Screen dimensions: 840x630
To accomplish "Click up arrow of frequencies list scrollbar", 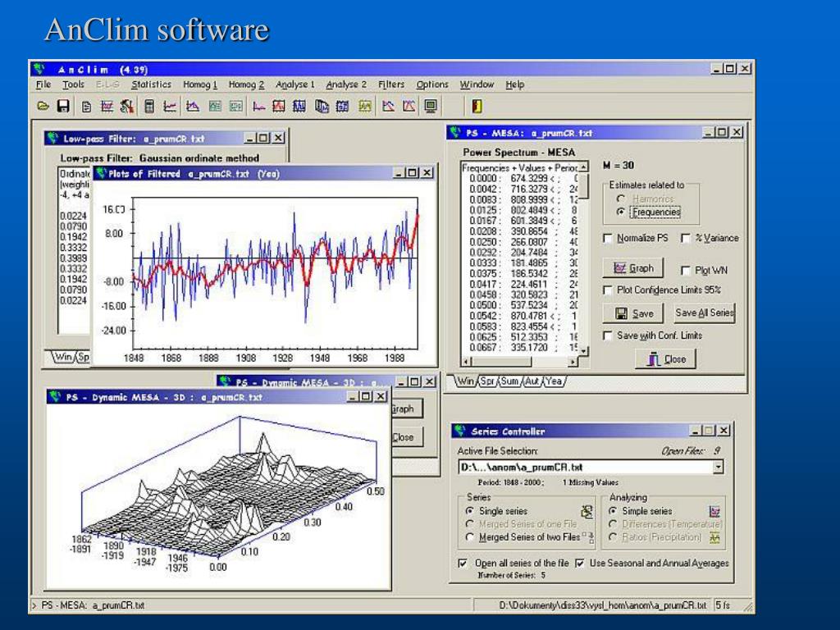I will pos(583,167).
